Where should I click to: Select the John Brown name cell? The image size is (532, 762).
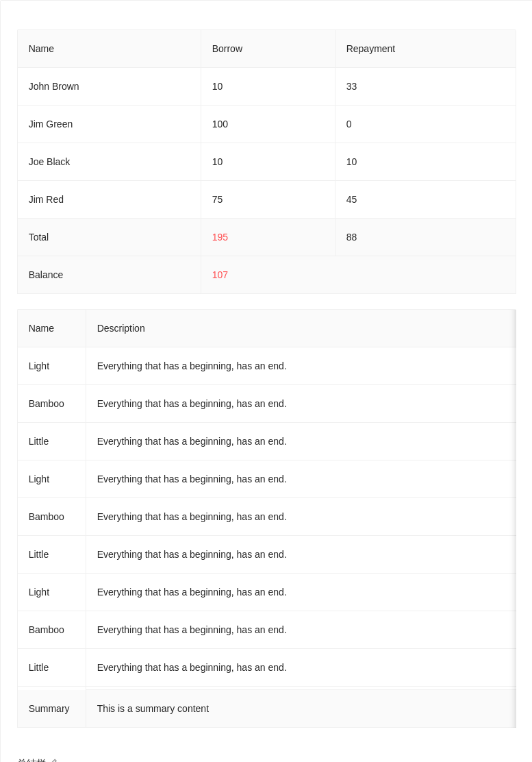click(x=54, y=86)
